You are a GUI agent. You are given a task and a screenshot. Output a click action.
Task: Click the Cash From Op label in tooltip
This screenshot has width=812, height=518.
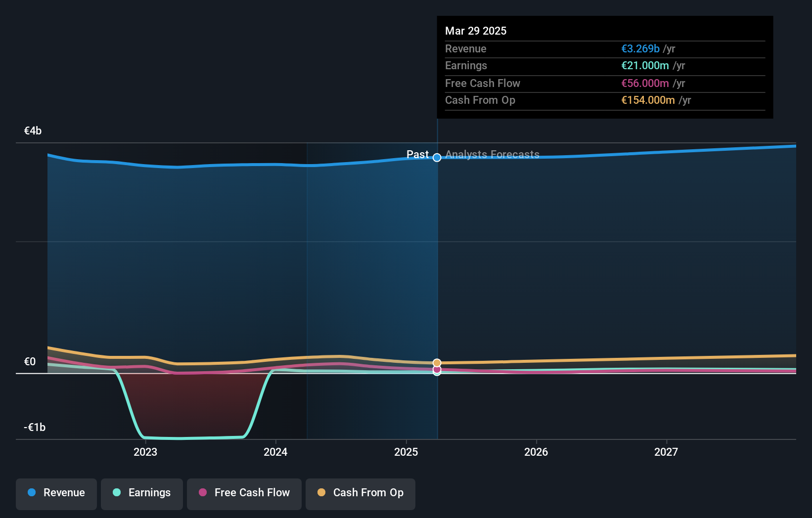coord(480,100)
